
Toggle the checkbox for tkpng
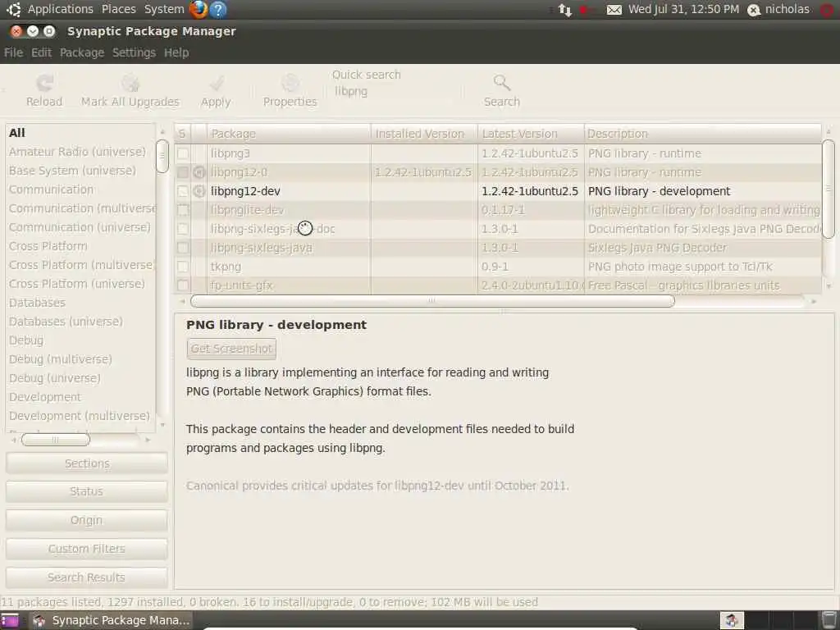183,267
